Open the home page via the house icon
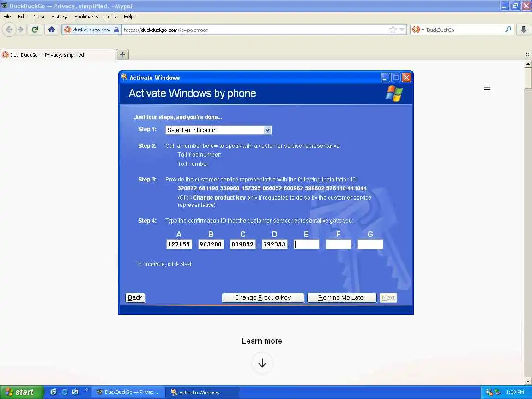Screen dimensions: 532x399 click(52, 30)
